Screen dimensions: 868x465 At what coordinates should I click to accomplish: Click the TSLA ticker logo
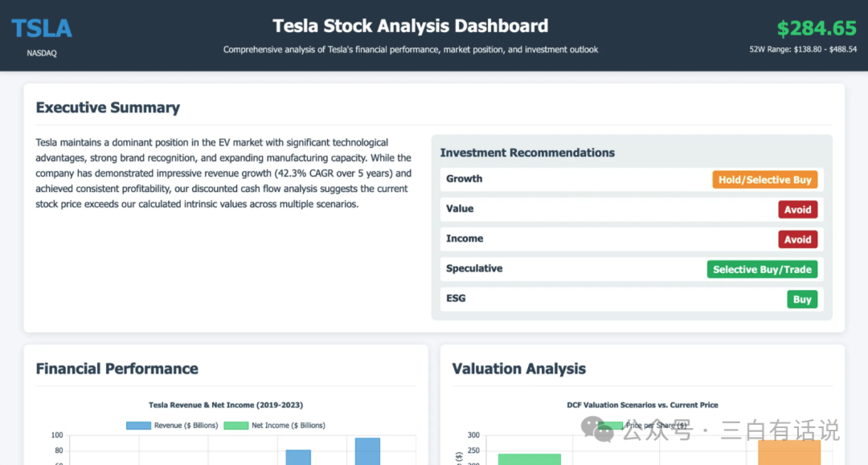42,28
